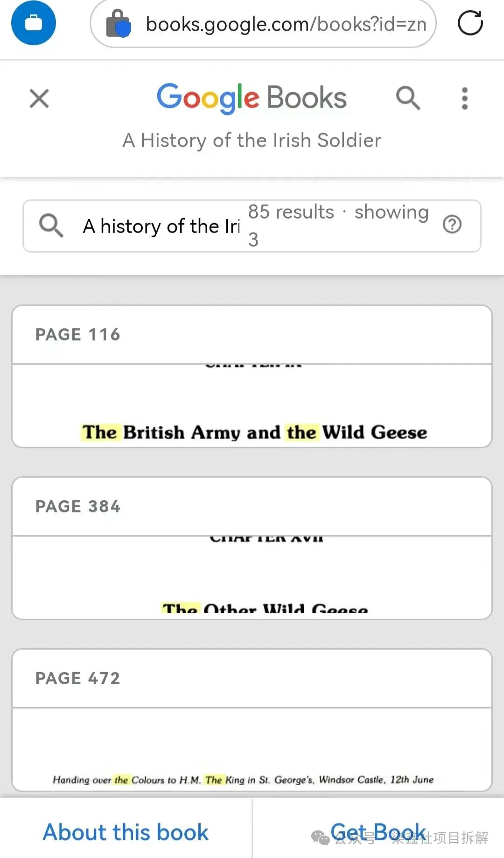Close the book search view with X
The width and height of the screenshot is (504, 858).
(x=39, y=99)
